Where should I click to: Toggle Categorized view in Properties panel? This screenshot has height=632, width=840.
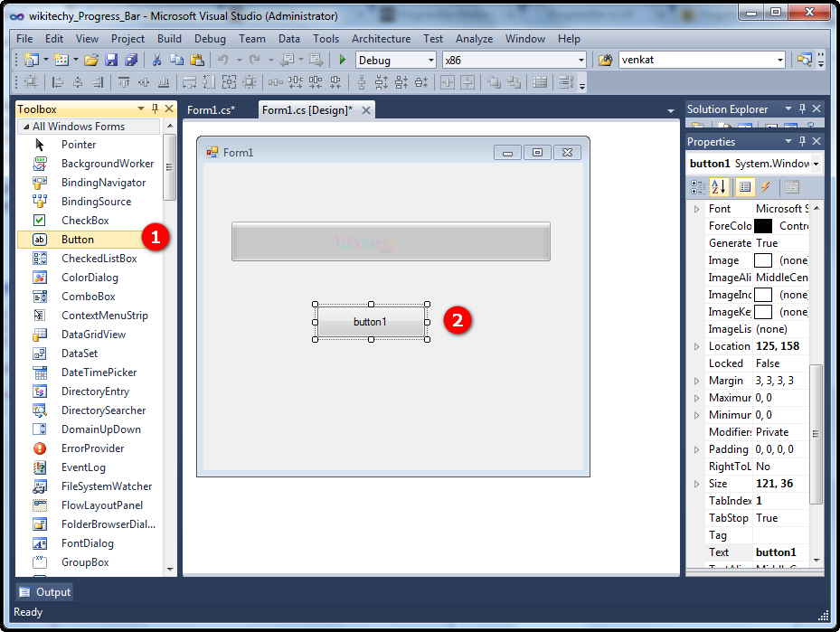coord(698,187)
